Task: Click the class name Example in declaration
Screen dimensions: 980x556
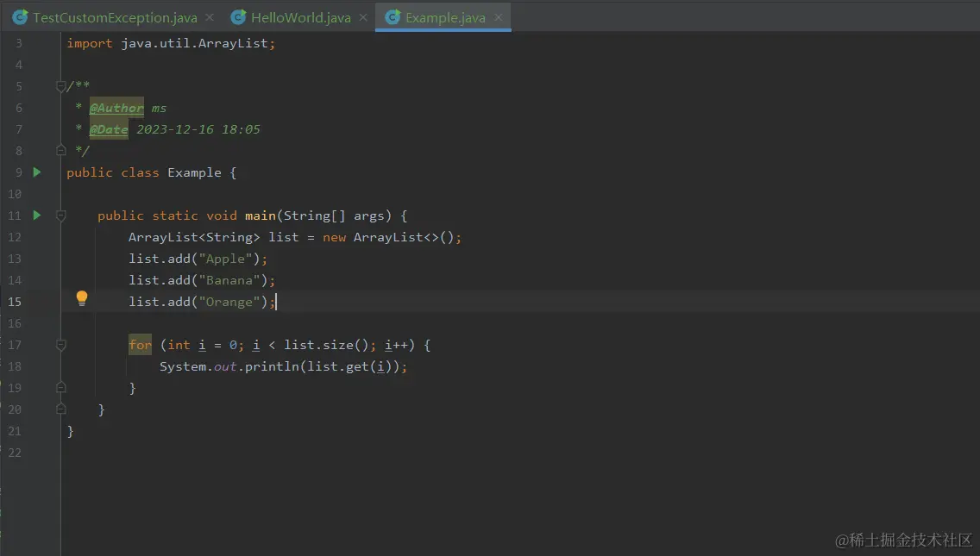Action: click(194, 172)
